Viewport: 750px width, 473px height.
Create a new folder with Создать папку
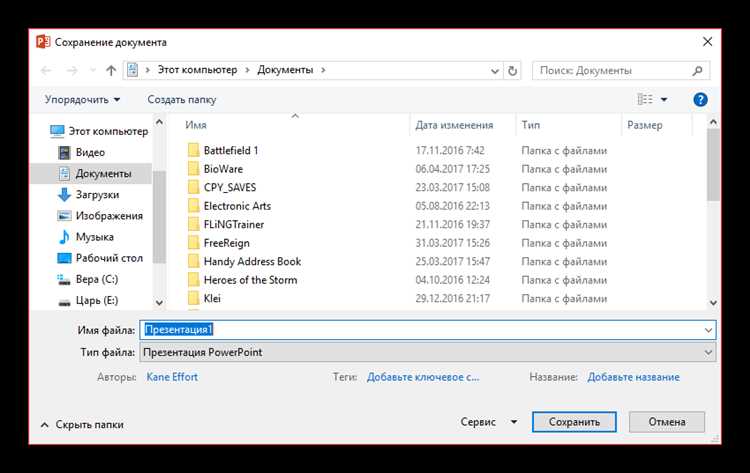[182, 99]
